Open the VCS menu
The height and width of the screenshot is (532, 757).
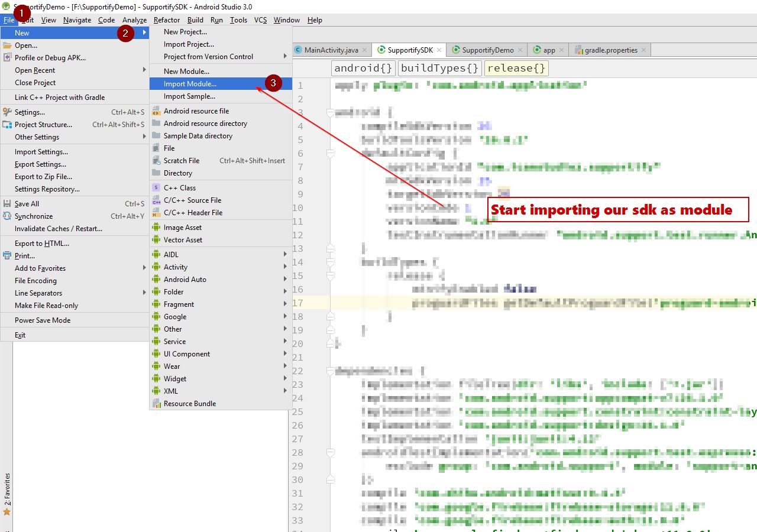[260, 20]
